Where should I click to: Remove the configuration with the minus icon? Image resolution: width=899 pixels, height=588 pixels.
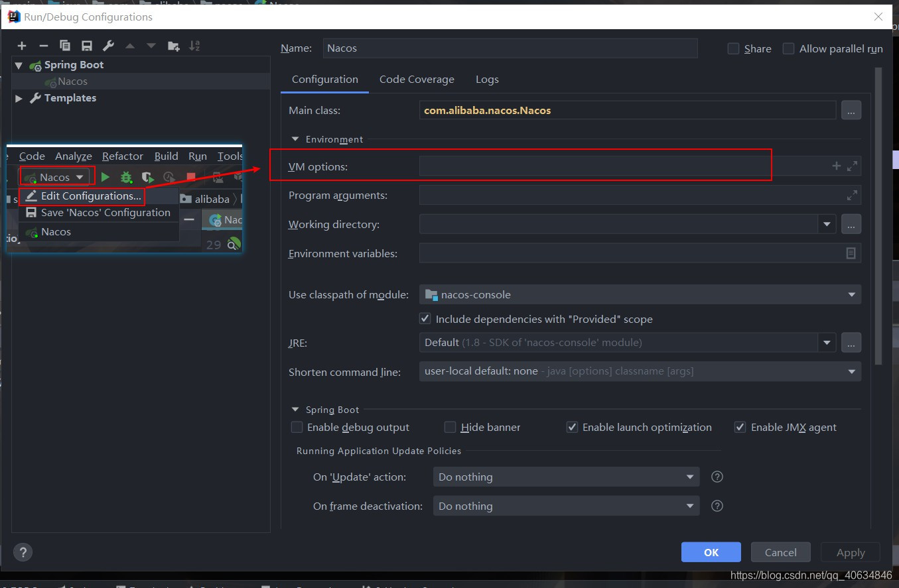point(44,46)
